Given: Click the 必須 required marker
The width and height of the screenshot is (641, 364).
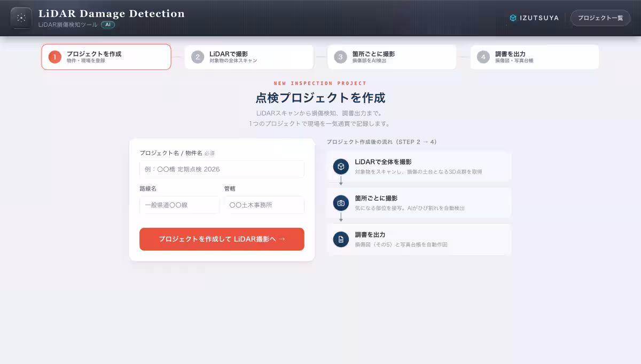Looking at the screenshot, I should (x=209, y=153).
